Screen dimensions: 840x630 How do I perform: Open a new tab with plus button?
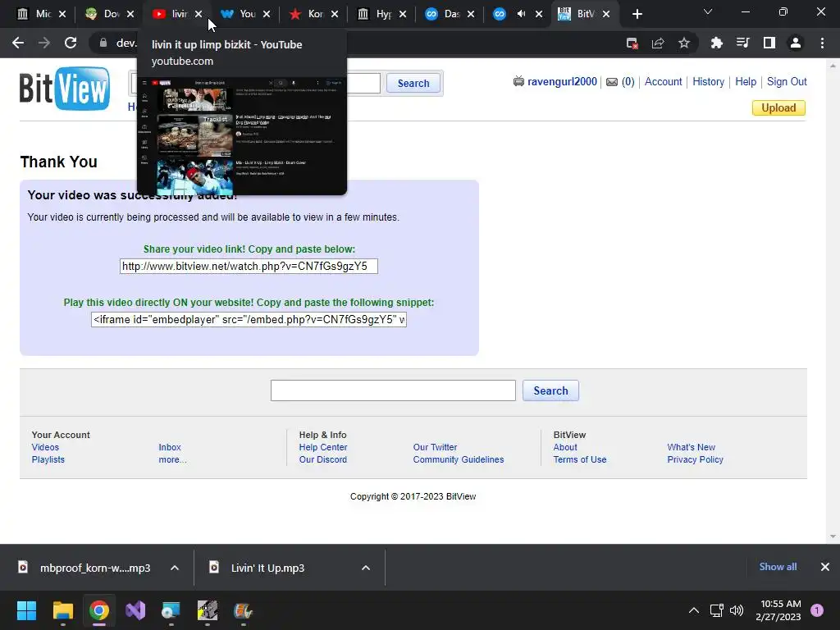point(637,14)
